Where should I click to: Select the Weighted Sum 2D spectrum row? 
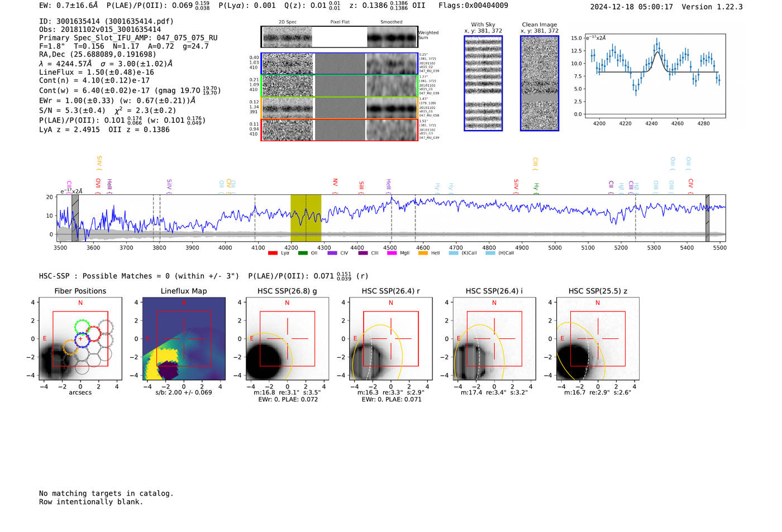click(x=339, y=37)
